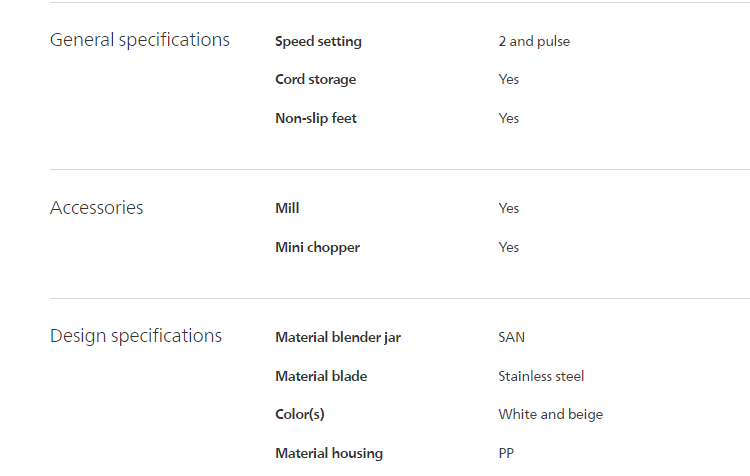Click the Yes value for Non-slip feet
Screen dimensions: 750x476
508,118
